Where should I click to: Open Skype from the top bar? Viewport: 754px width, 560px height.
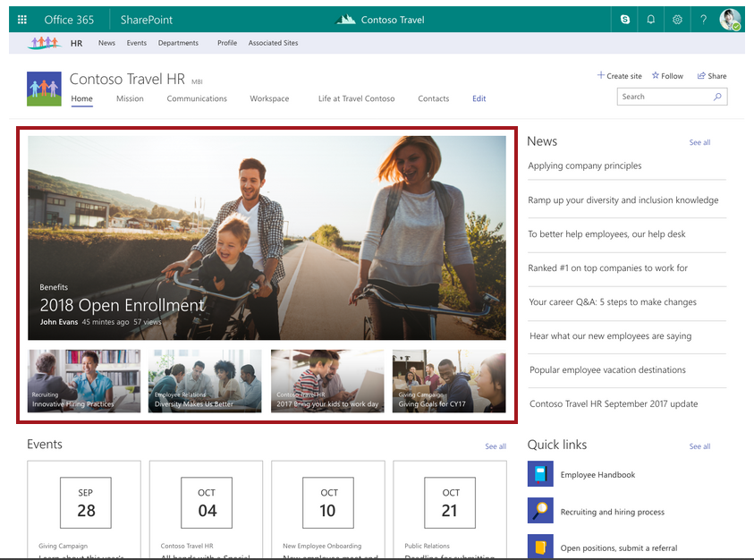point(625,19)
